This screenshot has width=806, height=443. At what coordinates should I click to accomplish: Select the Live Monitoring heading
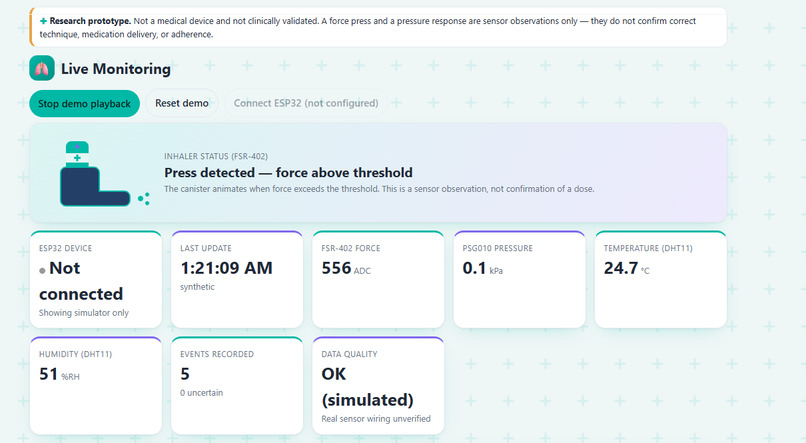116,68
